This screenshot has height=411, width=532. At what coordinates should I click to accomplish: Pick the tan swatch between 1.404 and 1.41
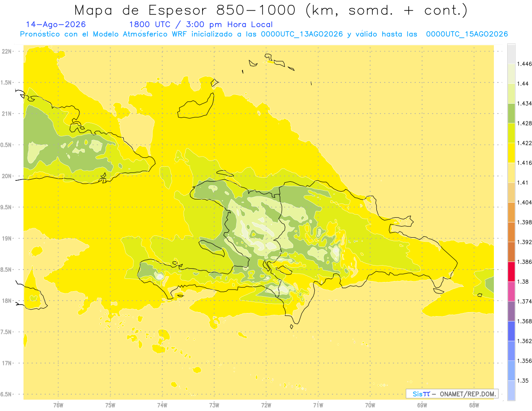tap(511, 192)
